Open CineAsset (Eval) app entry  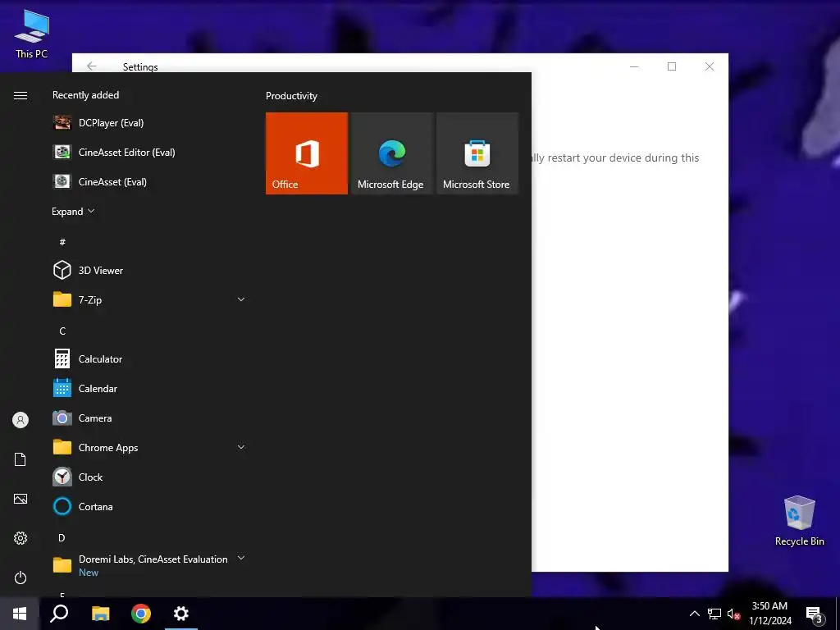149,181
